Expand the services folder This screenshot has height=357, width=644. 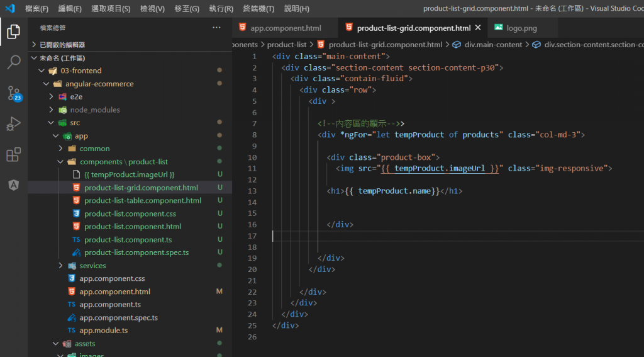tap(92, 266)
